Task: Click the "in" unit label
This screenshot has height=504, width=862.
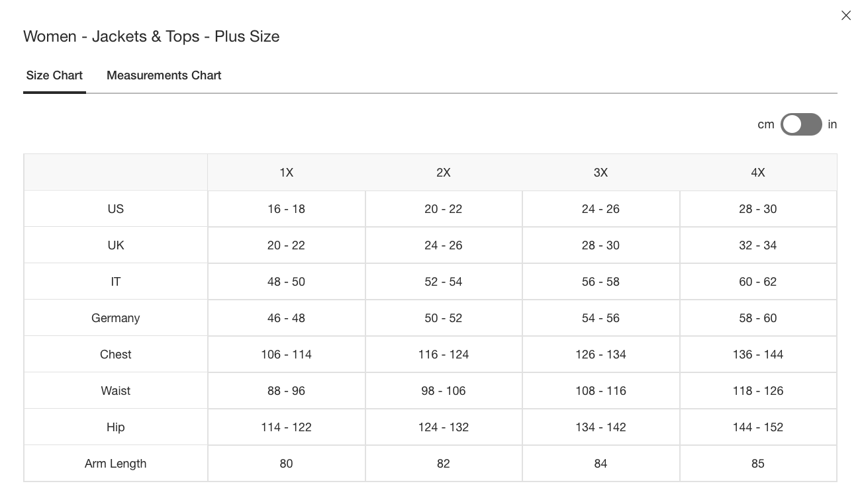Action: click(832, 124)
